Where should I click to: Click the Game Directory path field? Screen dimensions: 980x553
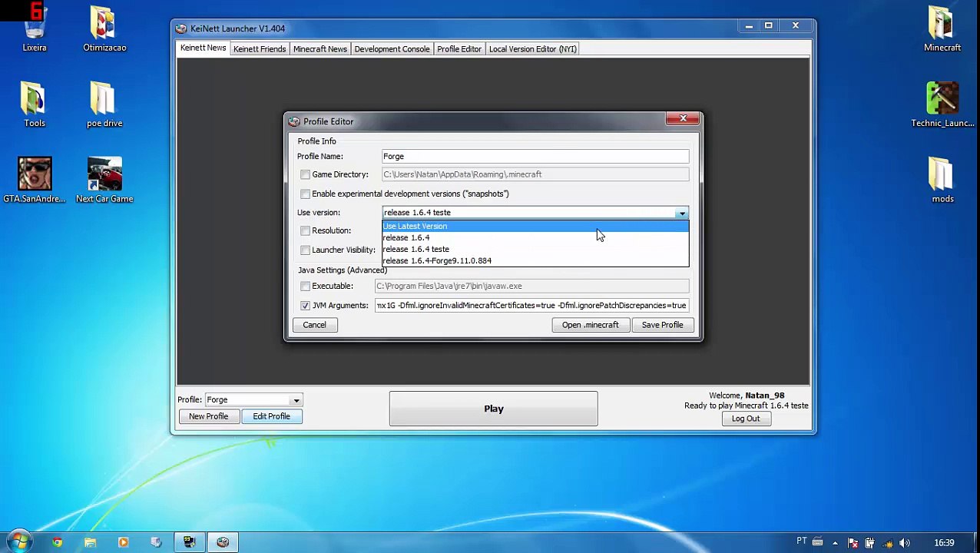coord(535,174)
